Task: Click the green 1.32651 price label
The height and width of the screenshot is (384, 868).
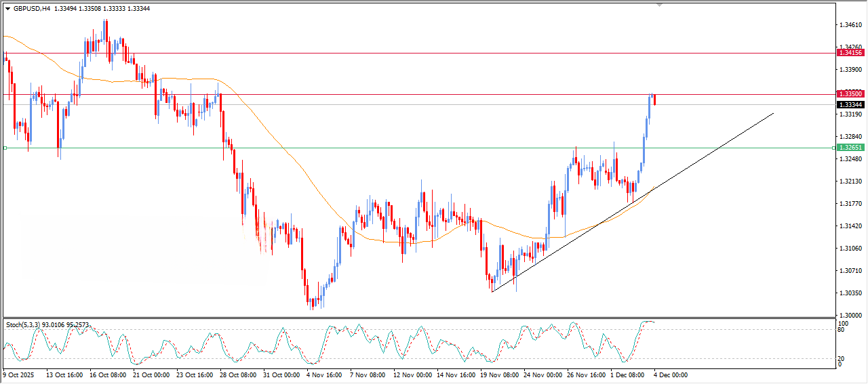Action: pyautogui.click(x=850, y=148)
